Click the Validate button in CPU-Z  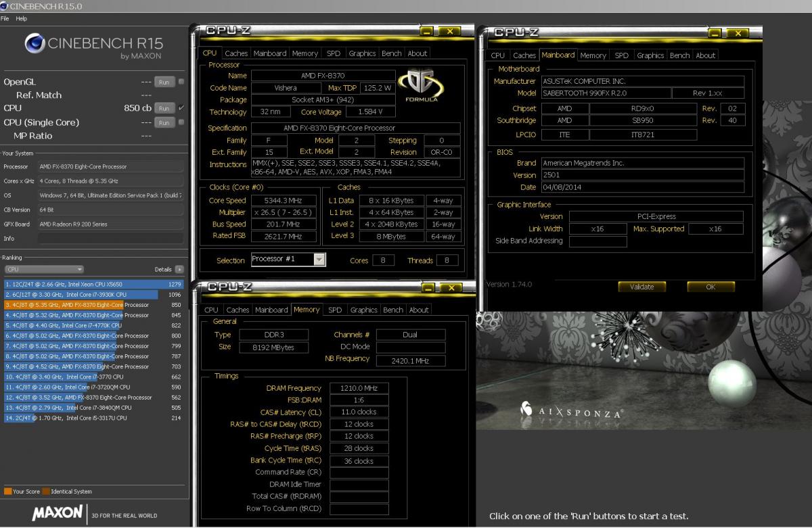pos(642,287)
